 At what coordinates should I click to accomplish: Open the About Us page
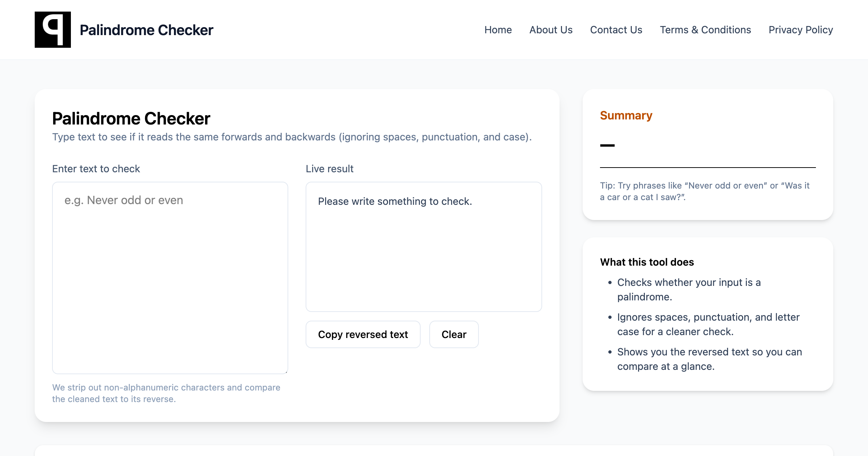[x=551, y=30]
